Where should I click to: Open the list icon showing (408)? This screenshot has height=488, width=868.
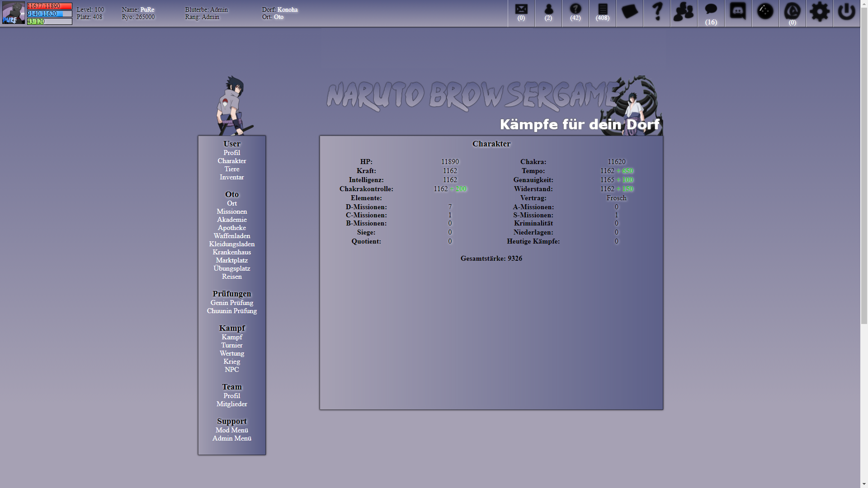[603, 10]
